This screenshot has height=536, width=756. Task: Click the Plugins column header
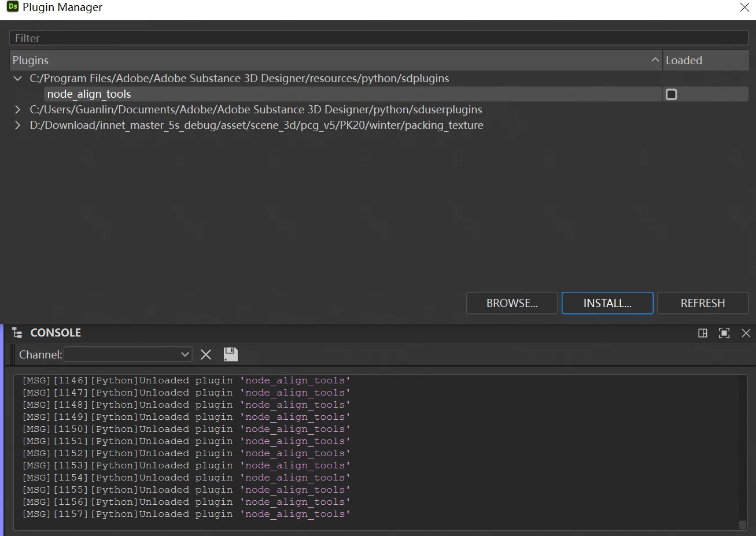336,60
